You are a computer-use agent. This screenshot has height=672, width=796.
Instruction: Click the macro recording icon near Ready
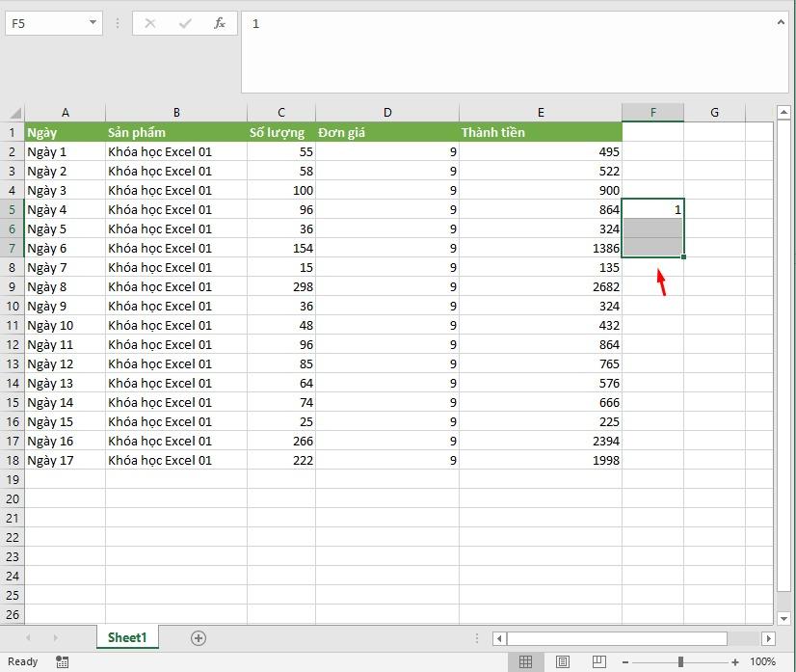63,662
